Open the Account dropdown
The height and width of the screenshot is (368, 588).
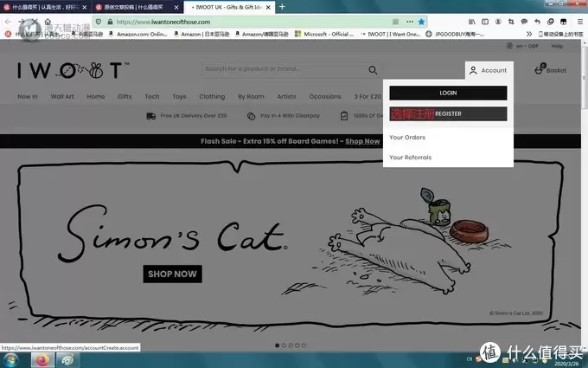[489, 70]
